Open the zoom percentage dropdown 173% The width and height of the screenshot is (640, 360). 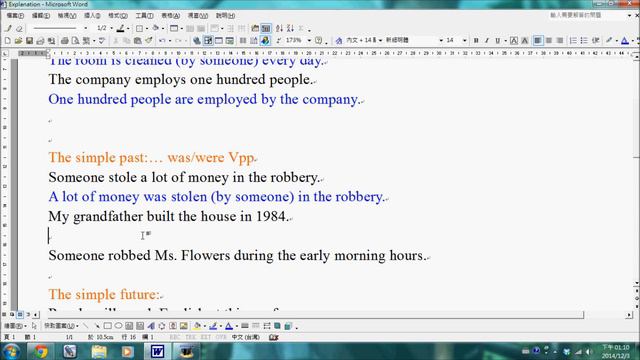coord(309,40)
